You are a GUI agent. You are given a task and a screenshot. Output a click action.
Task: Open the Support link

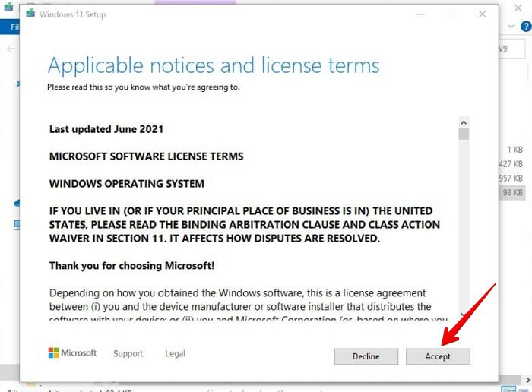128,353
